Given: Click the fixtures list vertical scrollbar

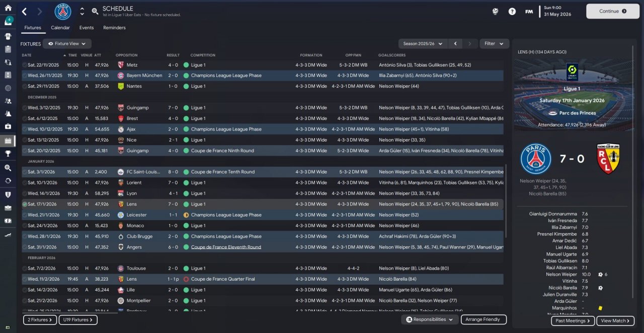Looking at the screenshot, I should [506, 201].
